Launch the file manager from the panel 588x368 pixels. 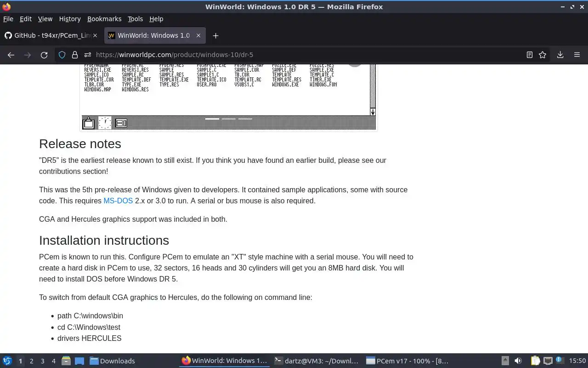point(66,361)
